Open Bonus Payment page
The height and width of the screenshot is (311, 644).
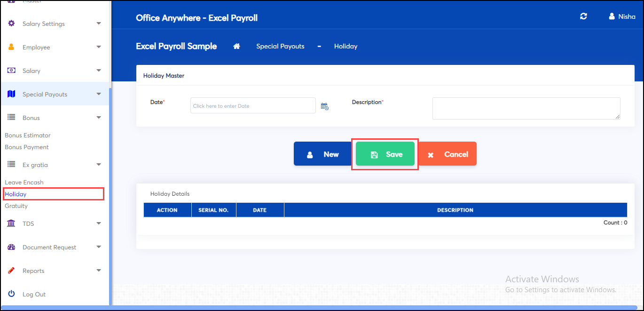coord(27,147)
